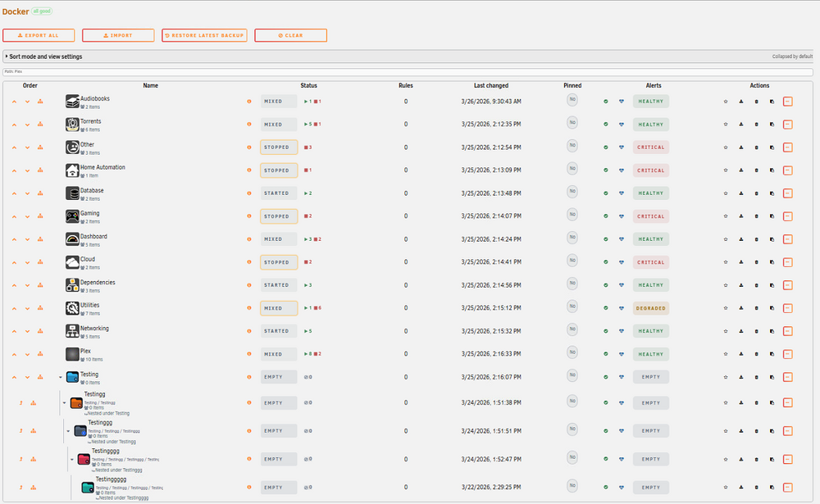Focus the Path filter input field

click(408, 71)
